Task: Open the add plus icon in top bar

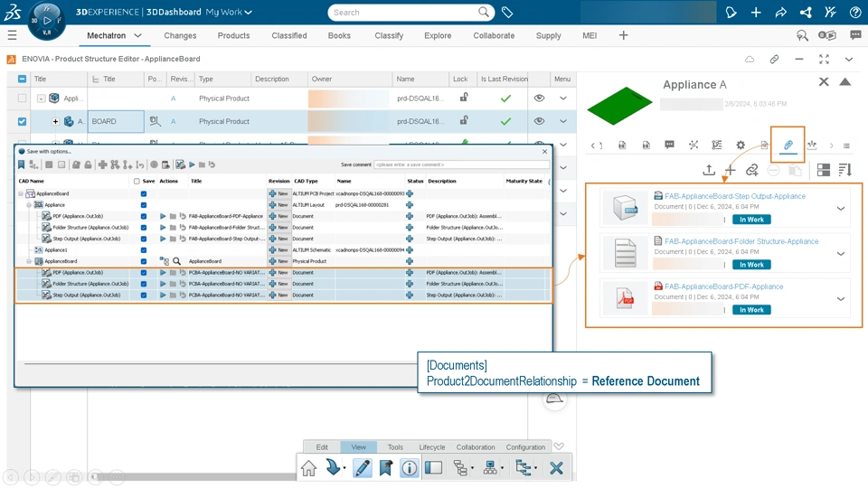Action: [756, 12]
